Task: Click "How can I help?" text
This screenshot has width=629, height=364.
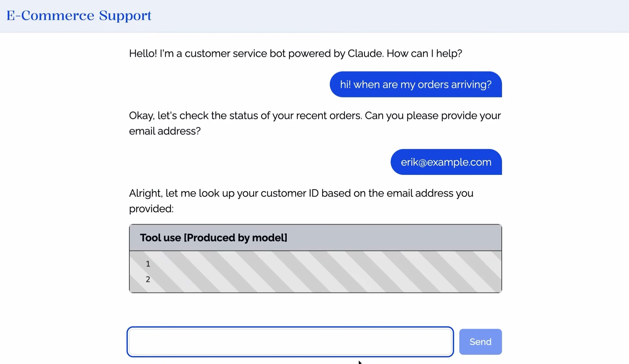Action: [424, 54]
